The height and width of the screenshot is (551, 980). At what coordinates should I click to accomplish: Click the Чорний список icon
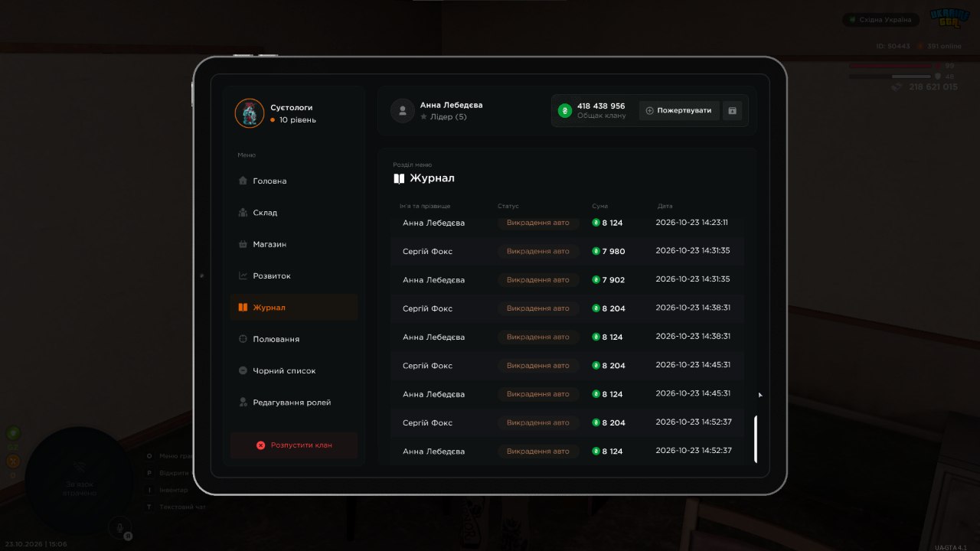(243, 370)
